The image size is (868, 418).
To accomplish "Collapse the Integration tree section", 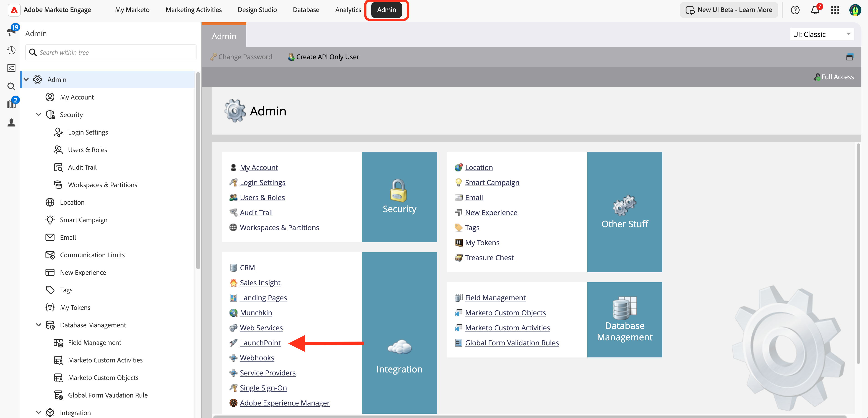I will (38, 413).
